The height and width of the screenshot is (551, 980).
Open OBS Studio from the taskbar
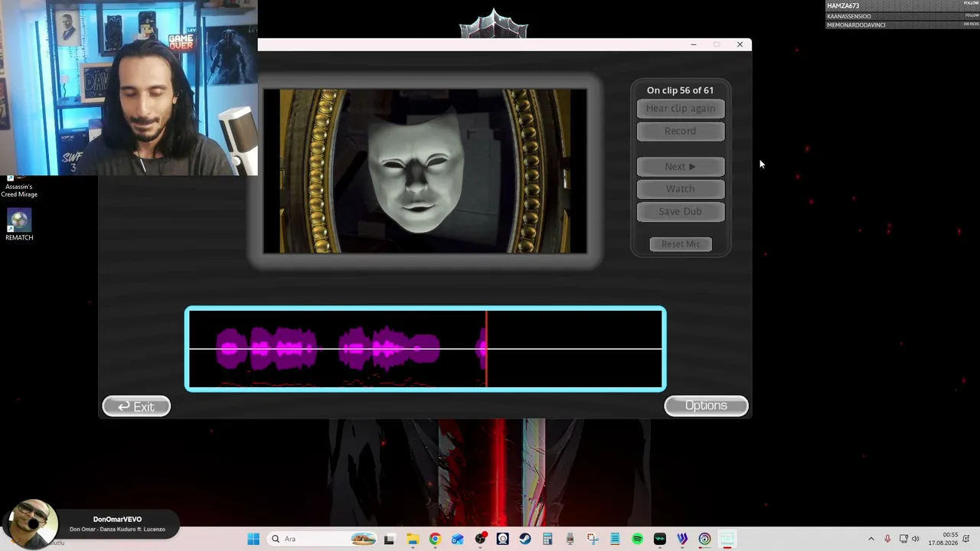[480, 539]
